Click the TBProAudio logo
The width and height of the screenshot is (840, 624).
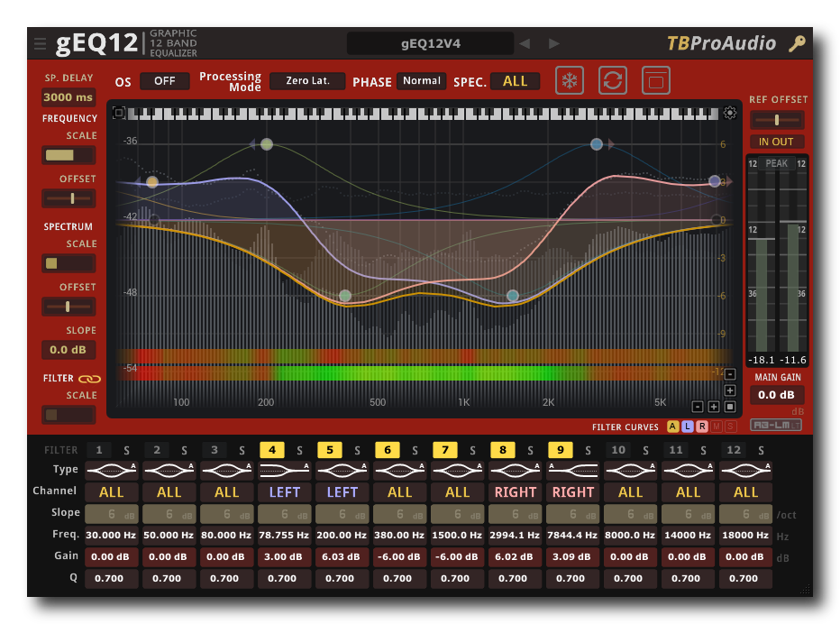click(721, 43)
